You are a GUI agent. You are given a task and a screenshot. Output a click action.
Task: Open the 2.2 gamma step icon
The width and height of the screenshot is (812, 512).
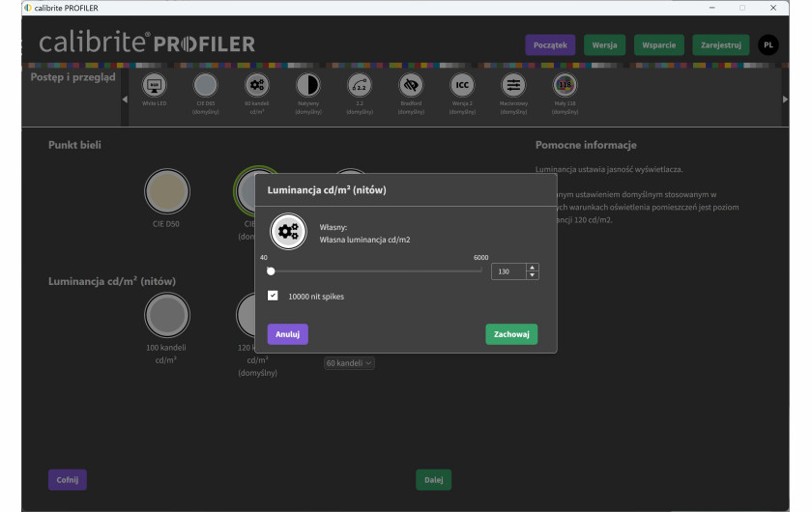point(360,85)
